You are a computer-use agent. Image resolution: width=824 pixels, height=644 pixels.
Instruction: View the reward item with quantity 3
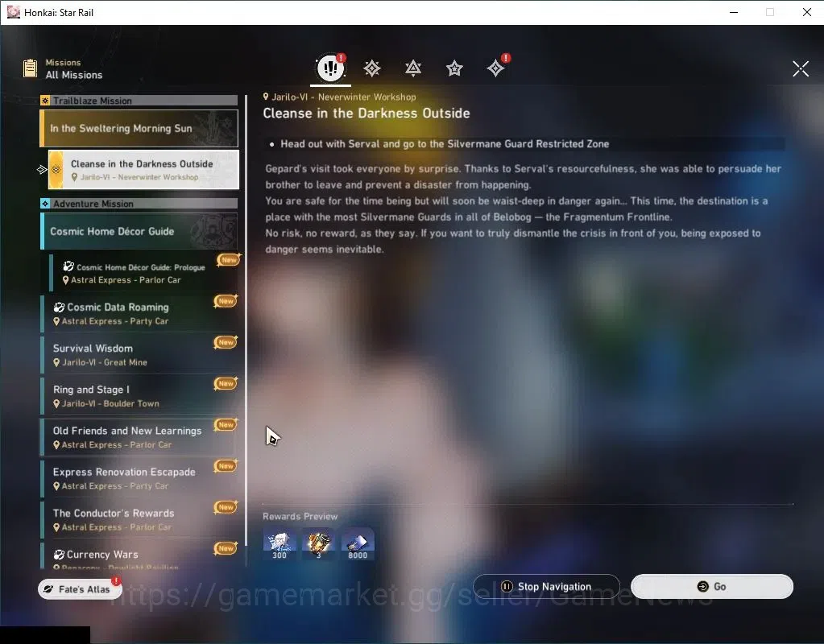click(x=318, y=544)
